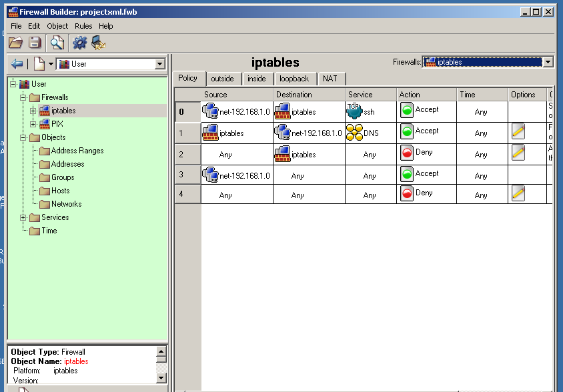Select rule number 4 row header
Viewport: 563px width, 392px height.
pyautogui.click(x=188, y=194)
